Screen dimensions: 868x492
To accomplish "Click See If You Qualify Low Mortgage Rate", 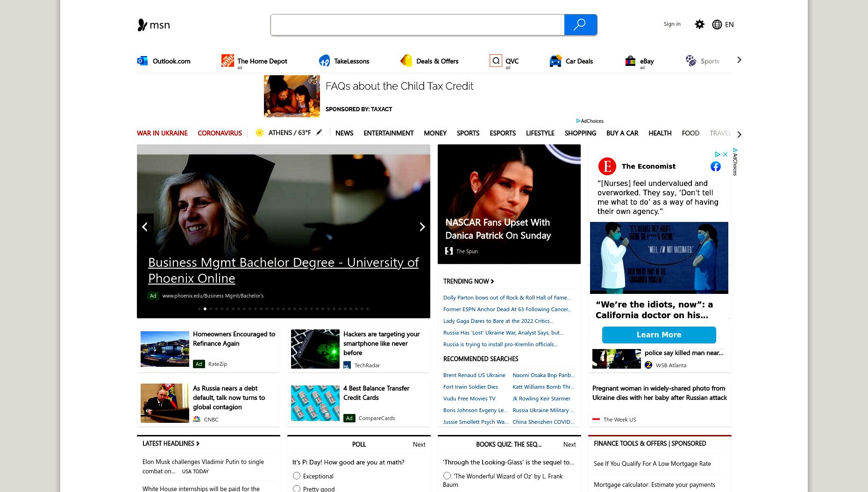I will click(652, 464).
